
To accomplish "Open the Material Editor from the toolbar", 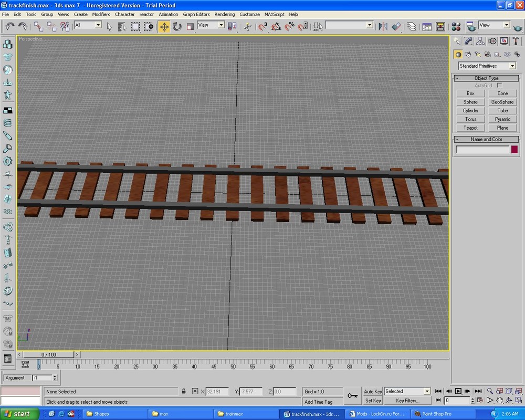I will (x=456, y=25).
